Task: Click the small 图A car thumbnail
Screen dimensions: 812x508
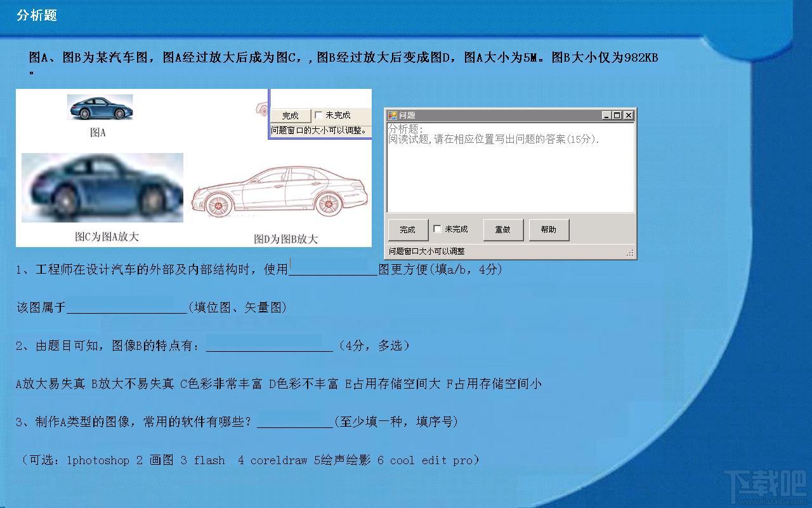Action: (x=100, y=108)
